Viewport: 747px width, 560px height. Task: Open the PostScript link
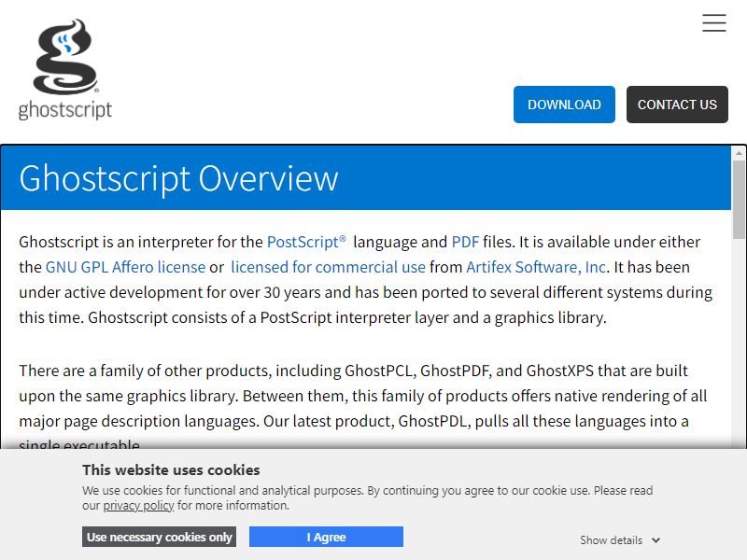pos(306,242)
